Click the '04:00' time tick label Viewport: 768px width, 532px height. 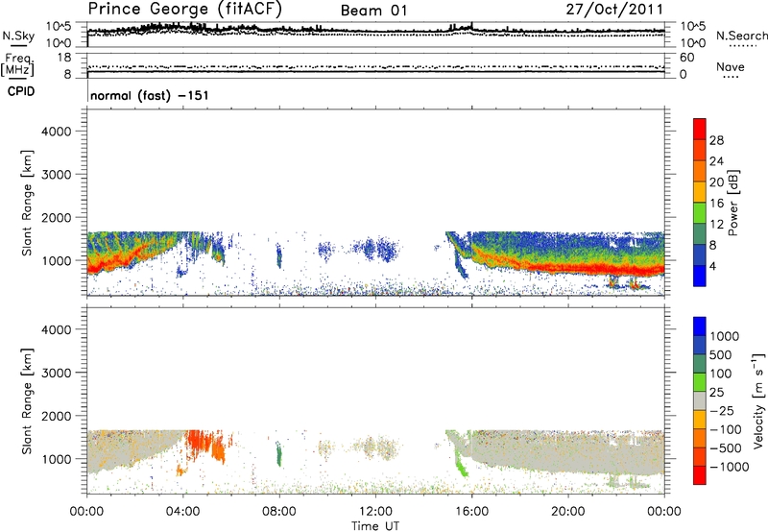pos(183,512)
